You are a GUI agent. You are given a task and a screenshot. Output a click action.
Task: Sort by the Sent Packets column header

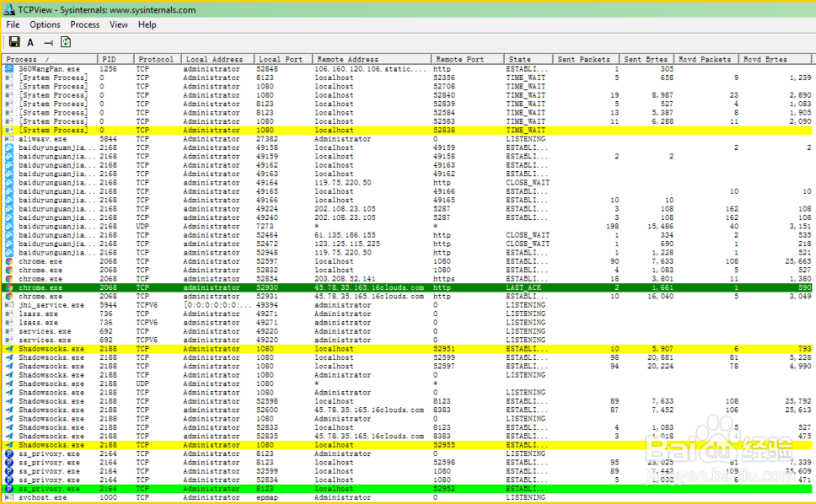[x=586, y=59]
